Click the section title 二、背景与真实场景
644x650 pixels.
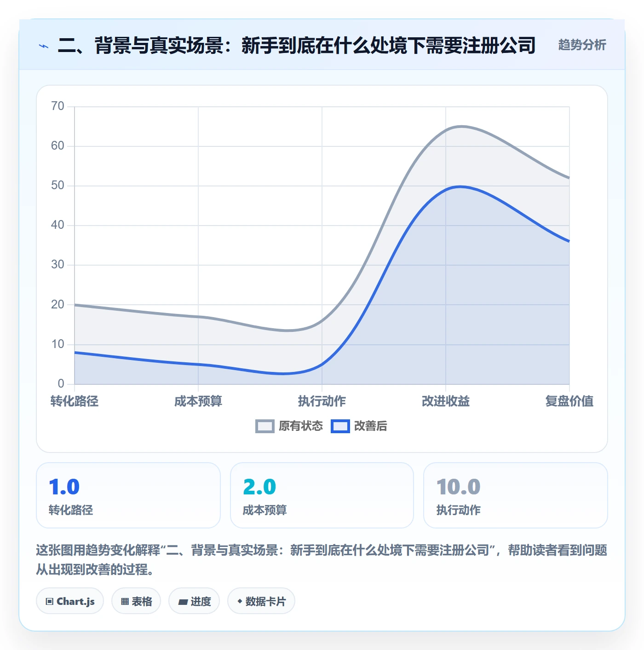click(297, 46)
